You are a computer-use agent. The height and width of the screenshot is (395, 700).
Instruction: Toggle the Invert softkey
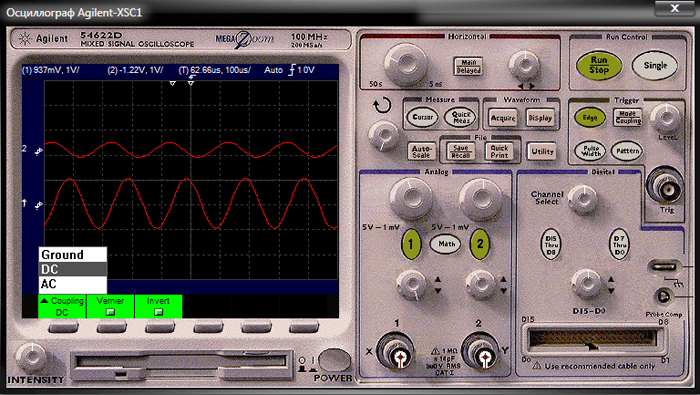click(x=158, y=306)
